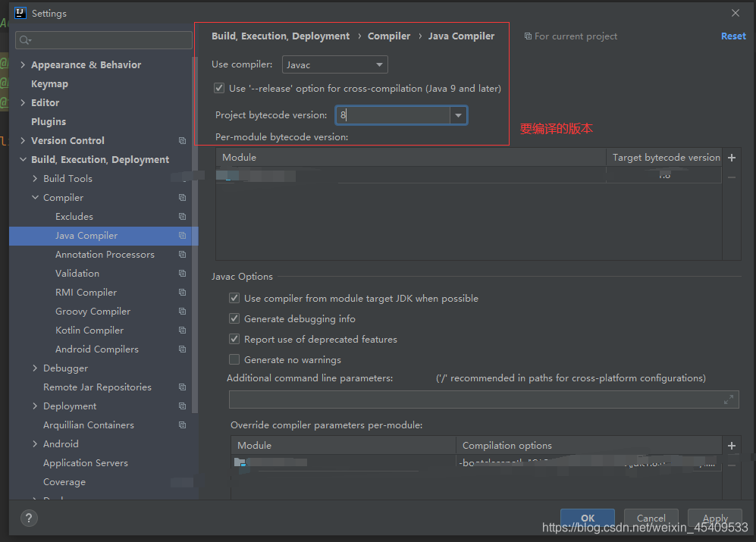This screenshot has height=542, width=756.
Task: Click project-level icon beside Deployment
Action: [x=182, y=406]
